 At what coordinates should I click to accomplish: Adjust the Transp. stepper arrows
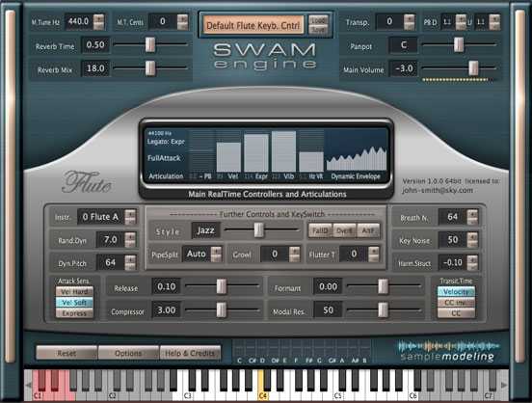[410, 22]
